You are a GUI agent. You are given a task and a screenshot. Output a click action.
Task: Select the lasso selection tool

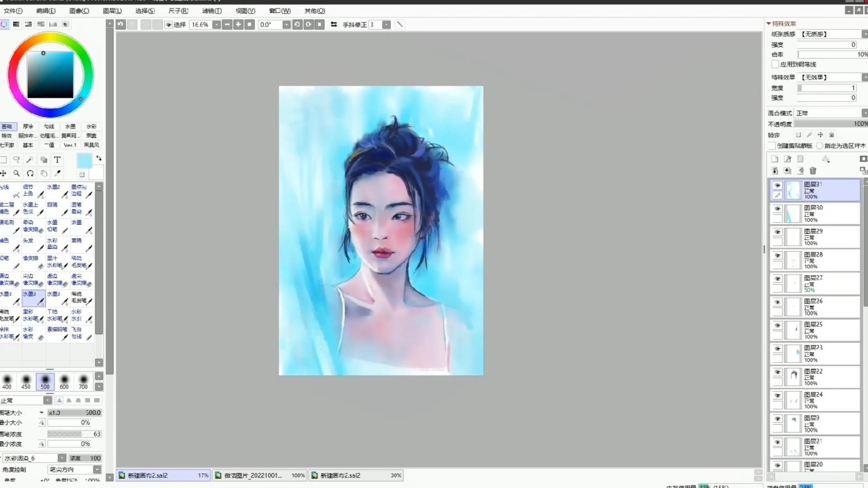click(17, 160)
